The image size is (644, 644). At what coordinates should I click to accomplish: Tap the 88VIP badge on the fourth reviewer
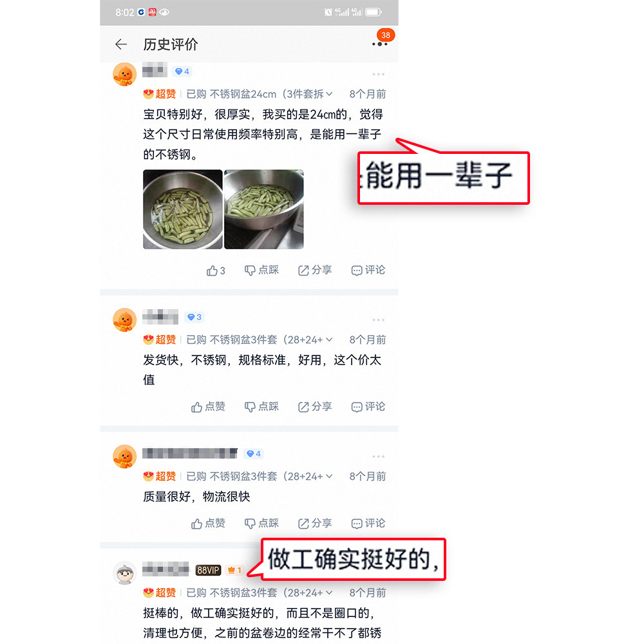(x=208, y=570)
